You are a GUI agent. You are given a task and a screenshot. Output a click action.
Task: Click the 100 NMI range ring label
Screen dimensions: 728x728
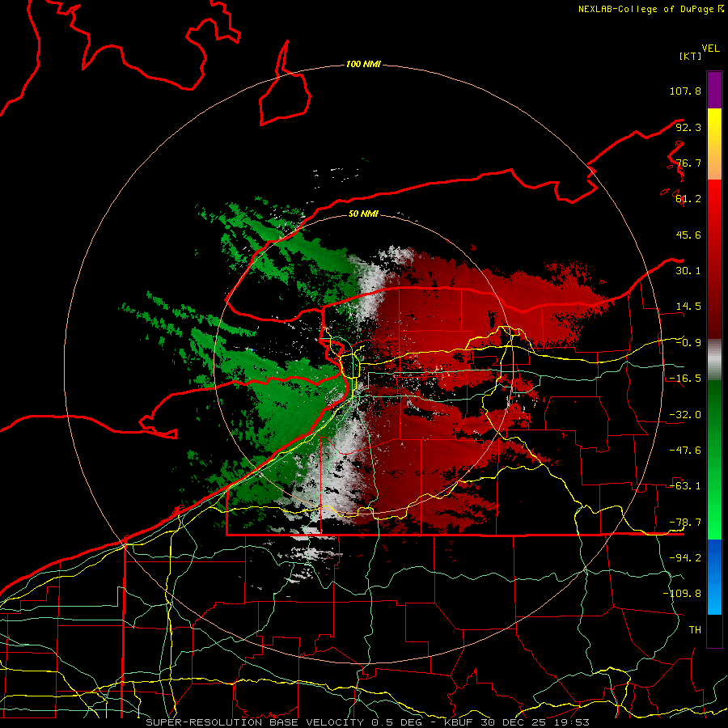click(363, 64)
